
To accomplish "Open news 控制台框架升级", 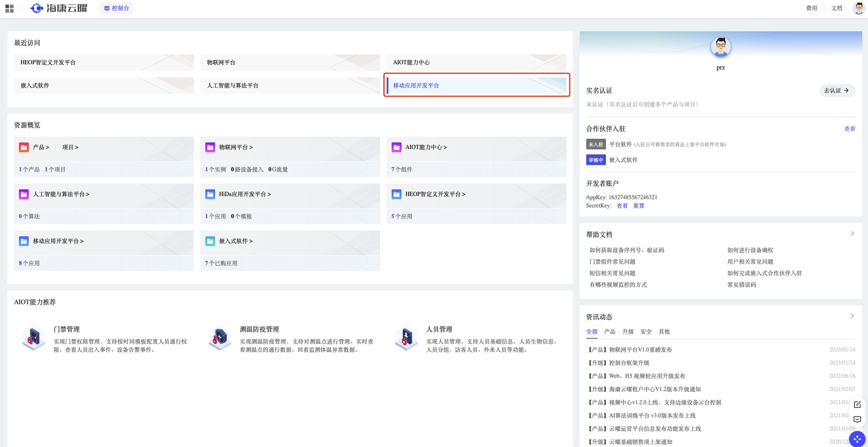I will pyautogui.click(x=618, y=363).
